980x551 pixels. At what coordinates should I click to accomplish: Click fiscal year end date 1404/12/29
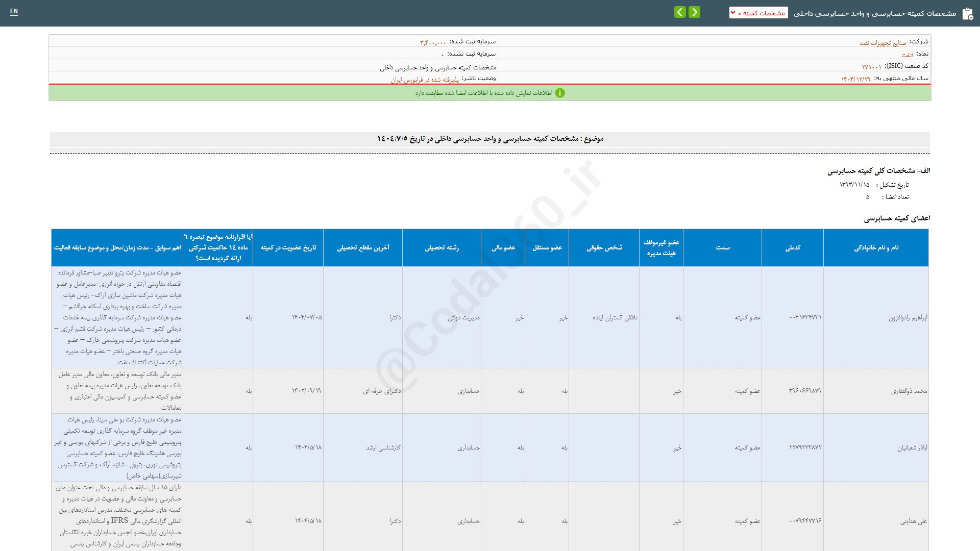coord(855,79)
